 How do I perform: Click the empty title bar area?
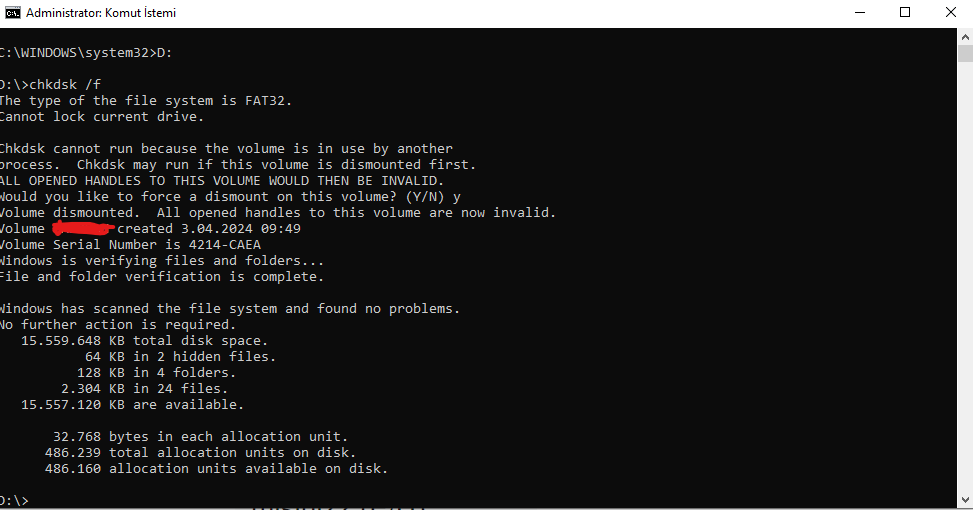click(x=500, y=13)
